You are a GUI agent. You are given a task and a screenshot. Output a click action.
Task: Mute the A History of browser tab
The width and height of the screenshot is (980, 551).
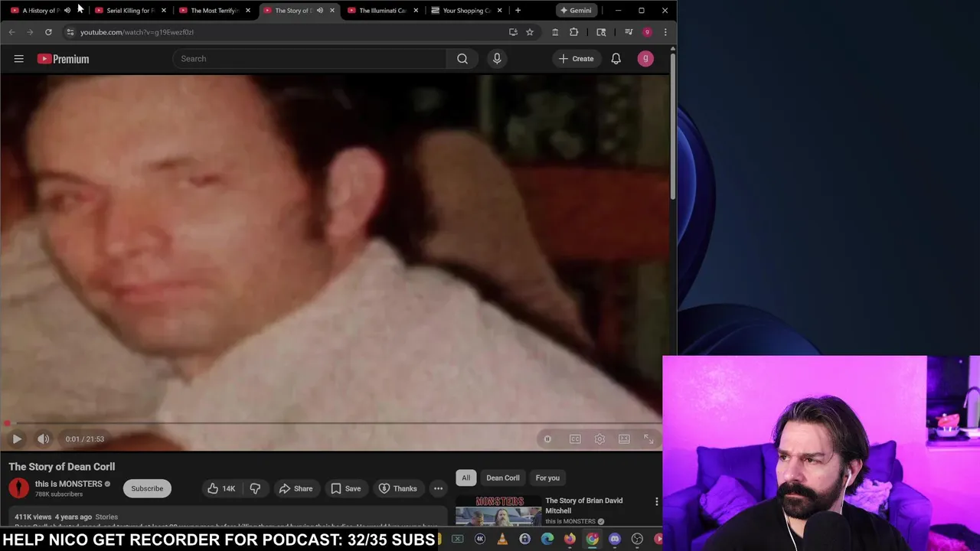(x=67, y=10)
